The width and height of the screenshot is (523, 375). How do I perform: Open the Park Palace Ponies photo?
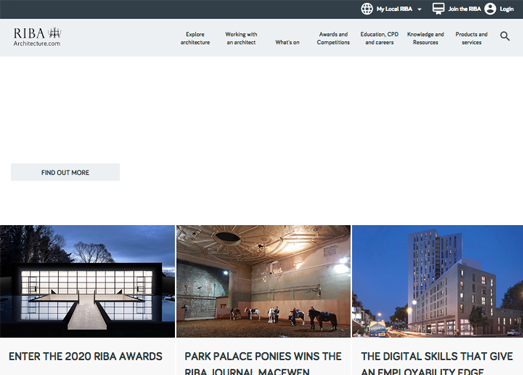pos(264,281)
